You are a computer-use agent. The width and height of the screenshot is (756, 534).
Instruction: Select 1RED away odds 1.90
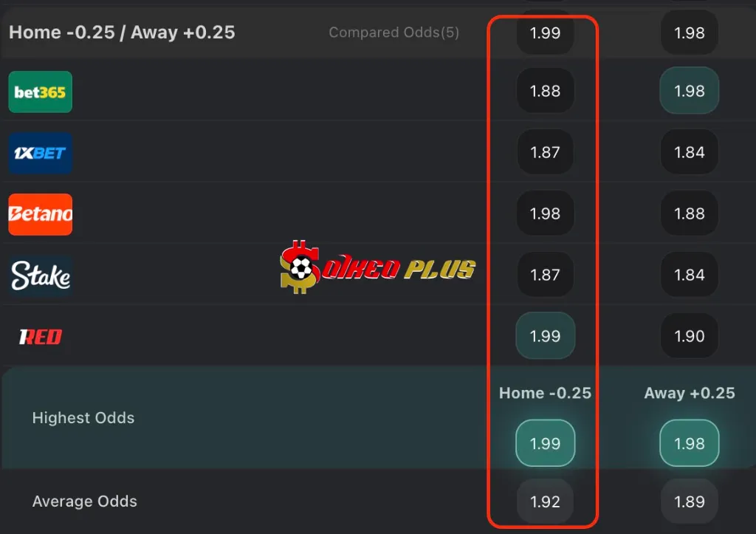(689, 336)
